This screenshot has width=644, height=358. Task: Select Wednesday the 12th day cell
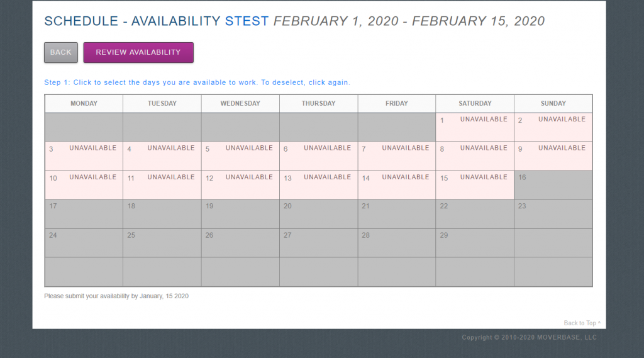pos(240,185)
